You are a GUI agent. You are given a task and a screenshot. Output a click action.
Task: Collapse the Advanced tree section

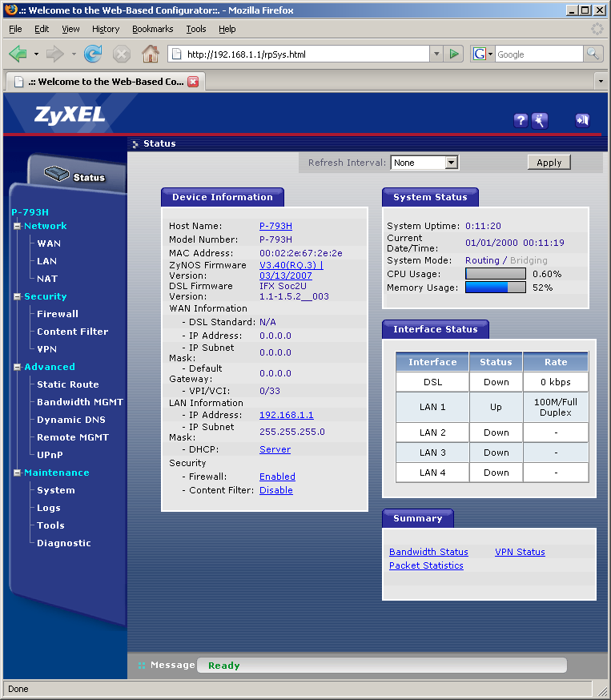pos(17,367)
